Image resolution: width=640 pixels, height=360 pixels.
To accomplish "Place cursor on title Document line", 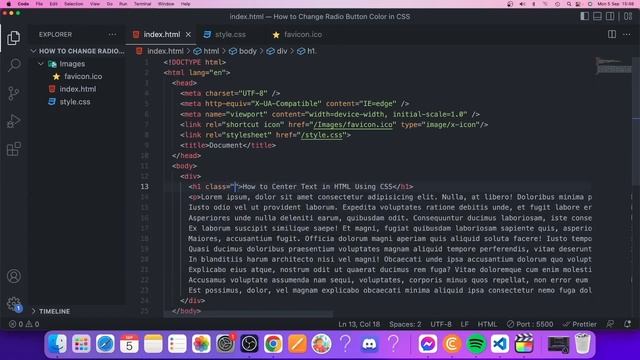I will (228, 145).
